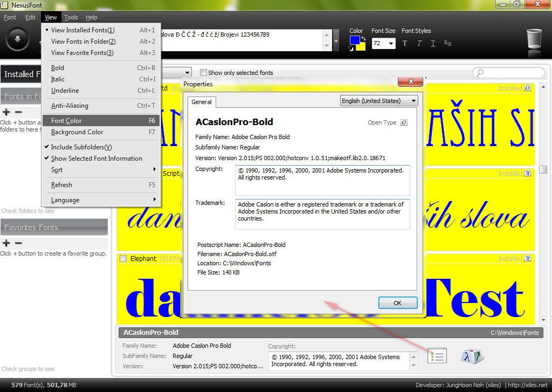Image resolution: width=552 pixels, height=392 pixels.
Task: Click the sample text box down arrow
Action: click(327, 45)
